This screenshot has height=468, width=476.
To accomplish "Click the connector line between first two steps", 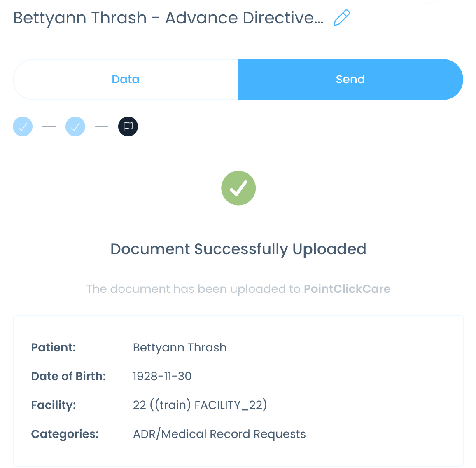I will point(49,126).
